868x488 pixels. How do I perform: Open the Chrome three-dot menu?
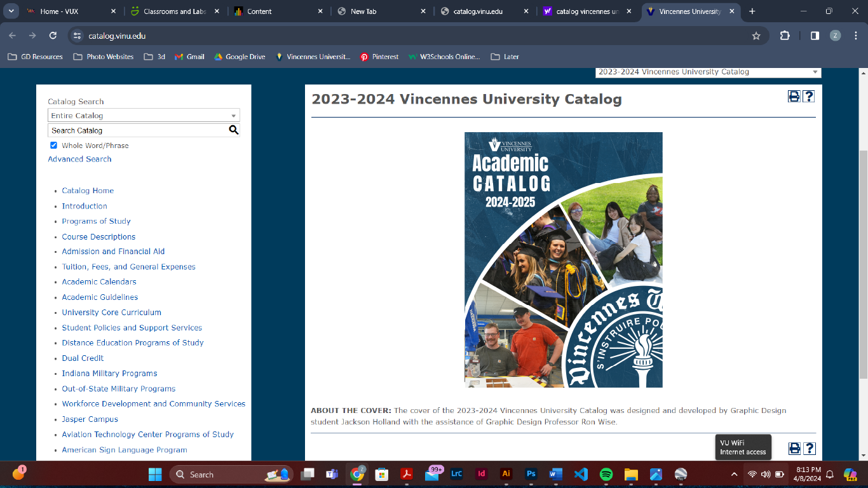855,36
